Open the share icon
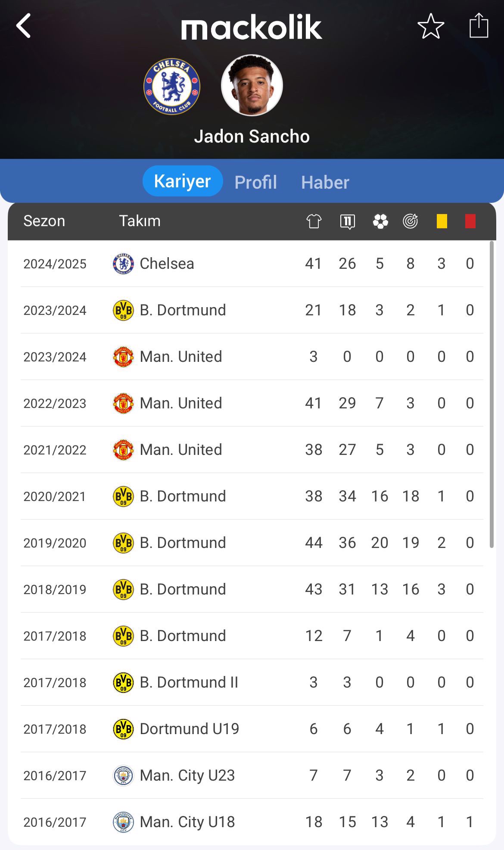Image resolution: width=504 pixels, height=850 pixels. click(479, 25)
